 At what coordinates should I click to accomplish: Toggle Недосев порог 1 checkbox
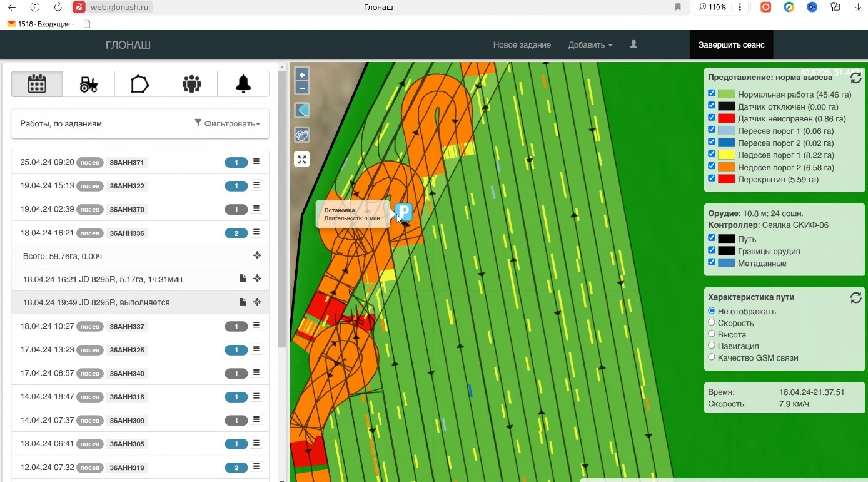click(x=712, y=154)
